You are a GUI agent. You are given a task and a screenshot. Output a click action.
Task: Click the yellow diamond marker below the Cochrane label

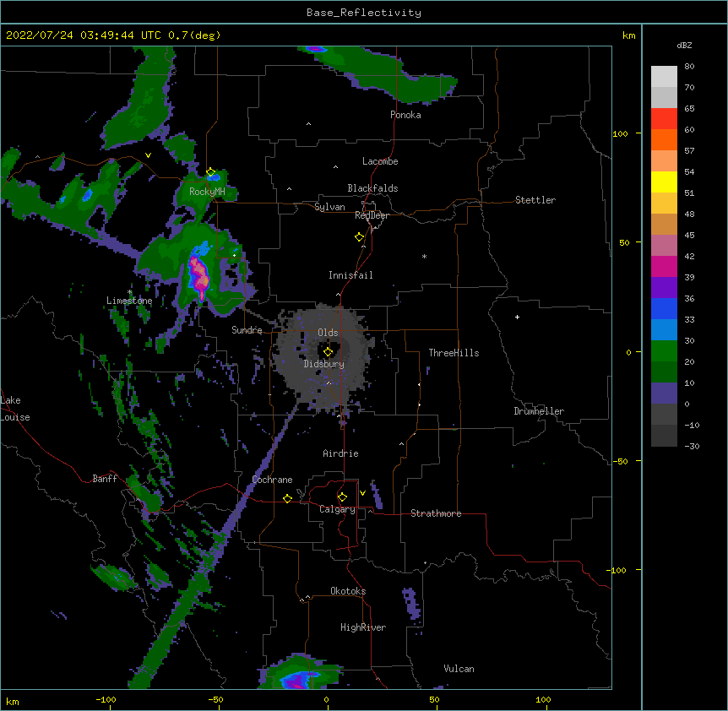(x=287, y=498)
